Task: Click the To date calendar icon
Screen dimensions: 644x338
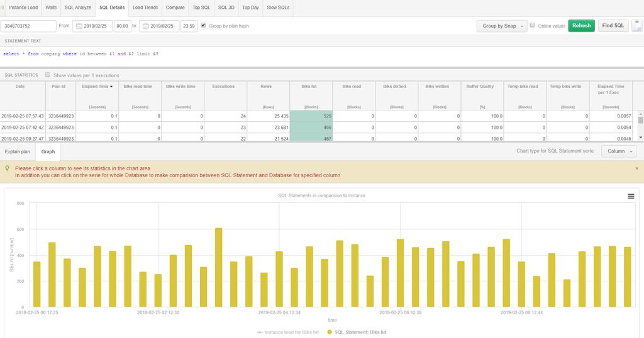Action: tap(145, 26)
